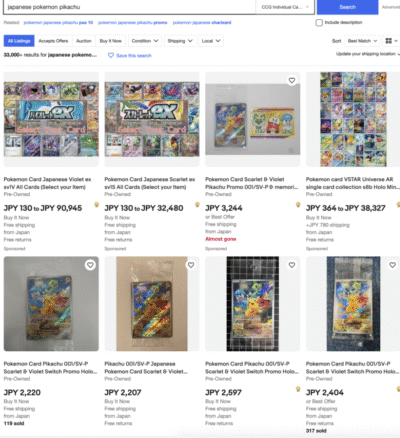Click the search input field
This screenshot has height=438, width=400.
coord(129,7)
